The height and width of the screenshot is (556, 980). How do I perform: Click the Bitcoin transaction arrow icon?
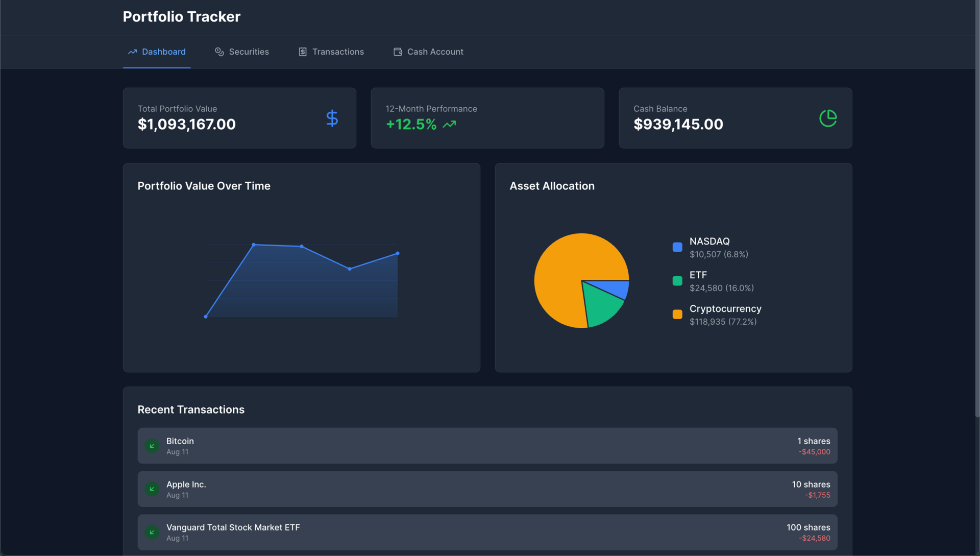click(152, 446)
